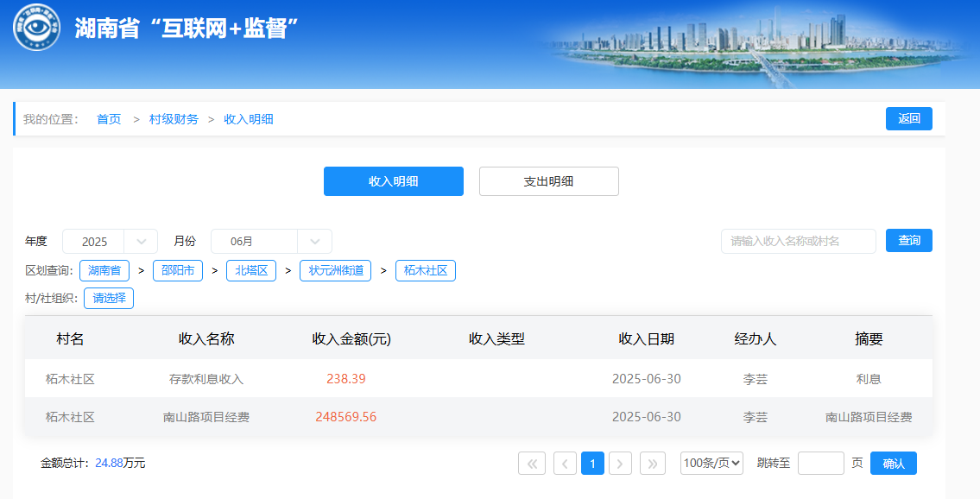
Task: Click 李芸 in the 南山路项目经费 row
Action: 755,417
